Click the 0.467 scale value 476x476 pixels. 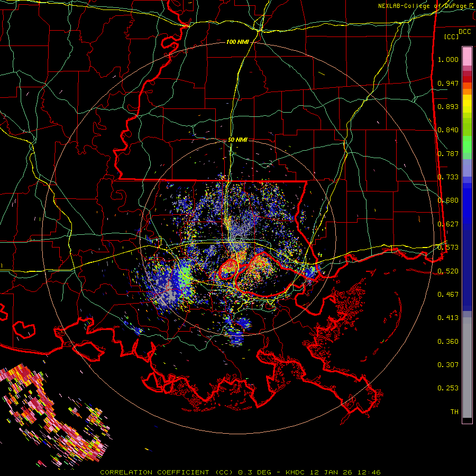448,295
